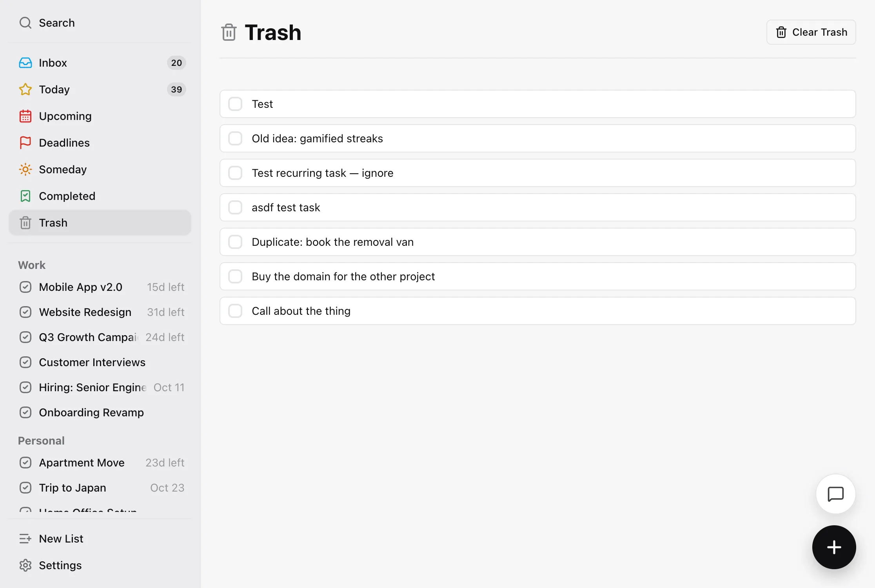Select the Trash label in the sidebar

(53, 223)
